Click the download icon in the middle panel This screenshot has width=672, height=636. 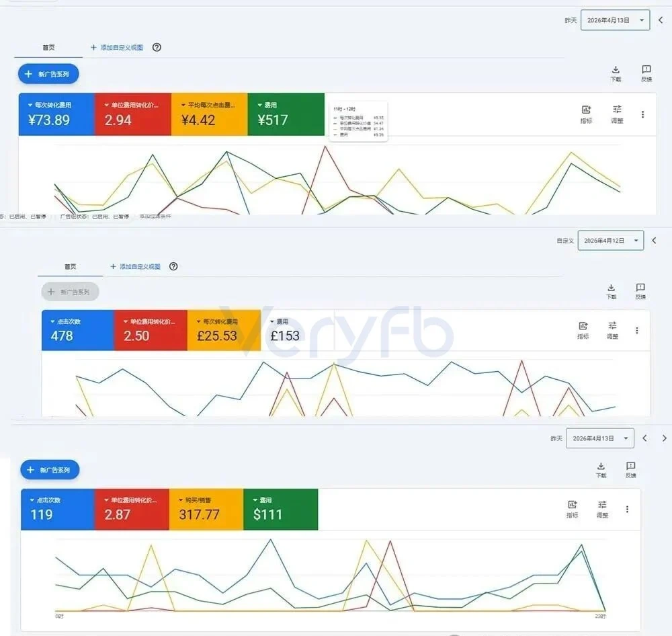coord(611,290)
